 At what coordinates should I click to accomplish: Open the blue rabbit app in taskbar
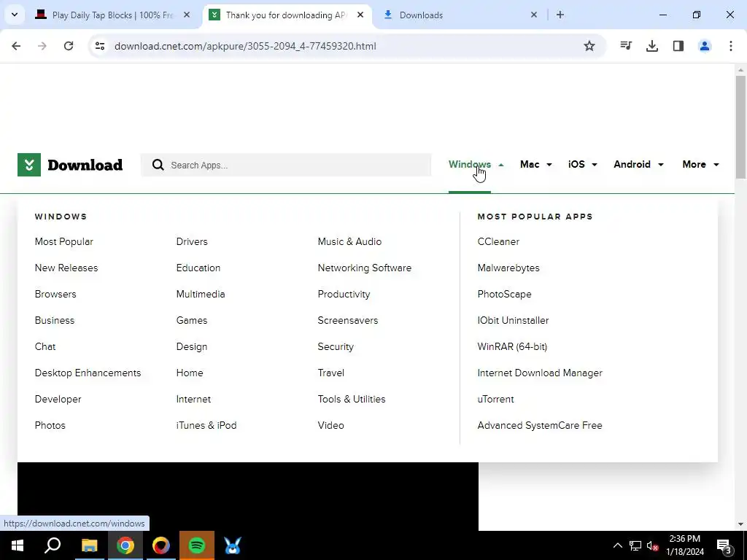click(x=233, y=545)
